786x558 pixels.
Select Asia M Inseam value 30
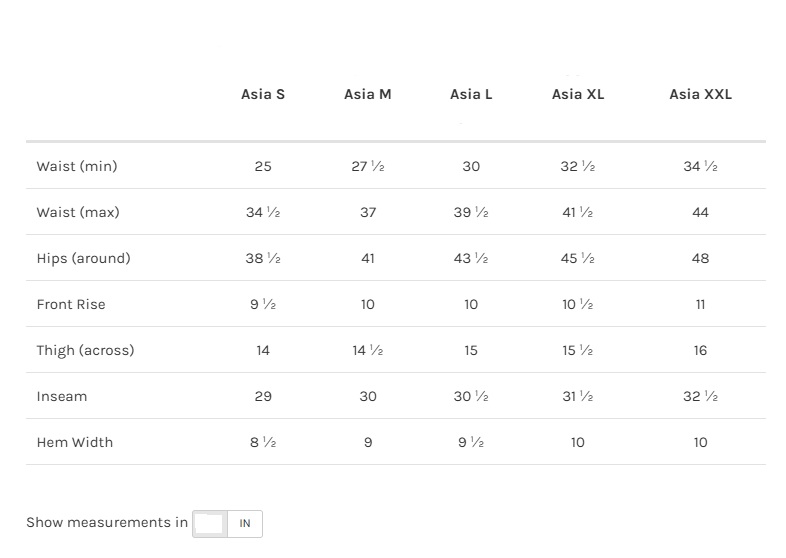(368, 396)
